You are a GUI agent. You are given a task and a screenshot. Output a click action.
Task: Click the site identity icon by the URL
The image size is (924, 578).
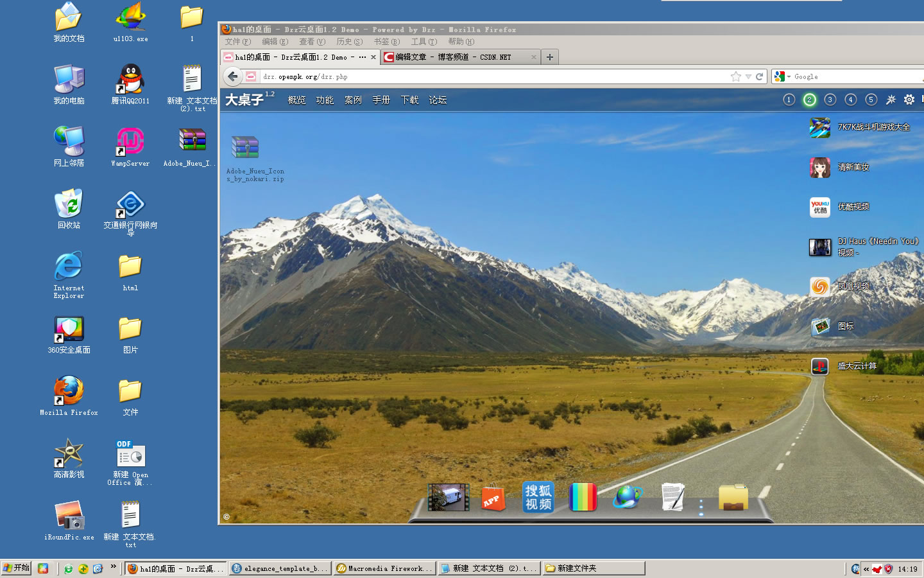(x=251, y=76)
